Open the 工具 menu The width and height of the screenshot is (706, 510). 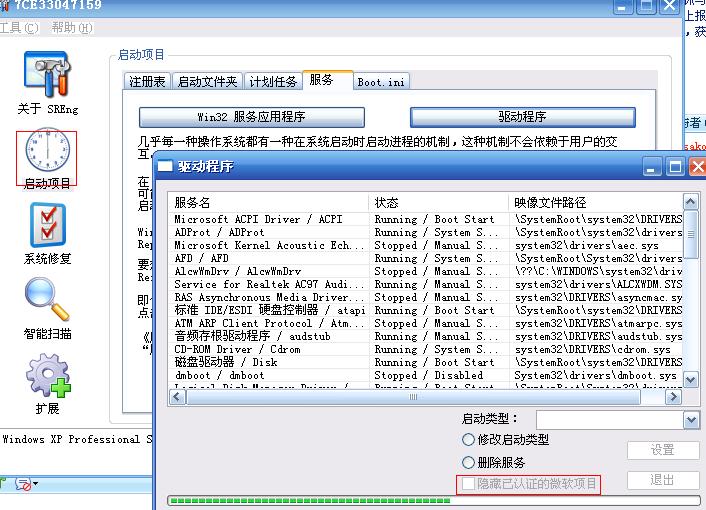(x=19, y=28)
